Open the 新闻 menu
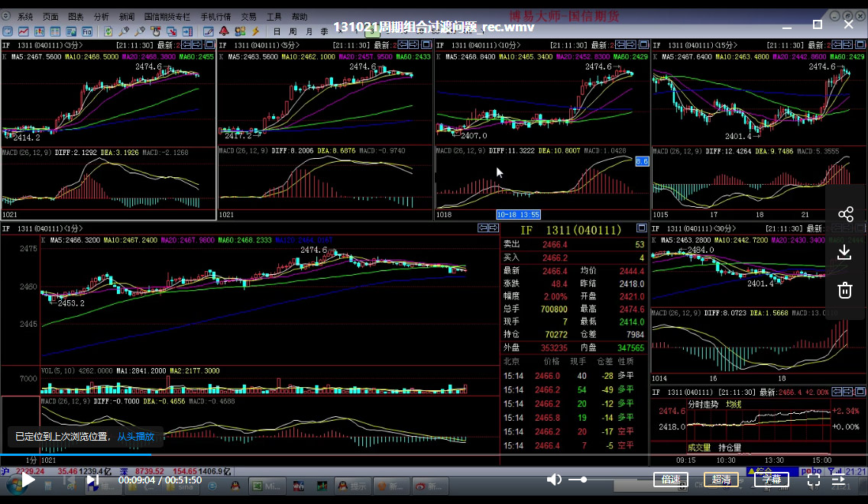Viewport: 868px width, 504px height. 127,17
